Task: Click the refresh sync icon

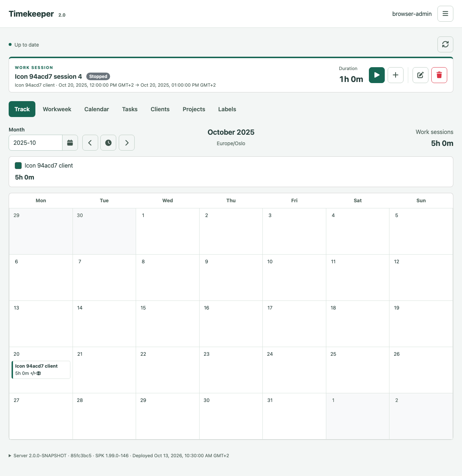Action: pos(445,44)
